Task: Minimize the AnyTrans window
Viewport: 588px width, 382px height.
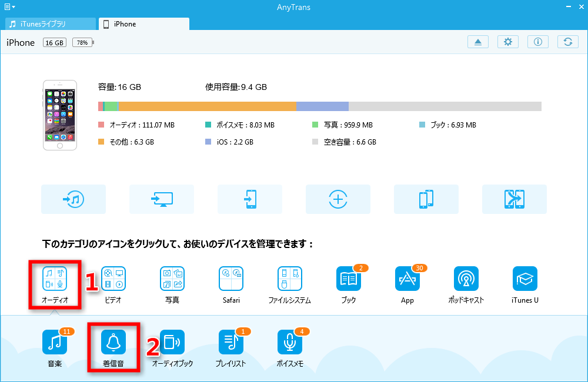Action: pos(567,6)
